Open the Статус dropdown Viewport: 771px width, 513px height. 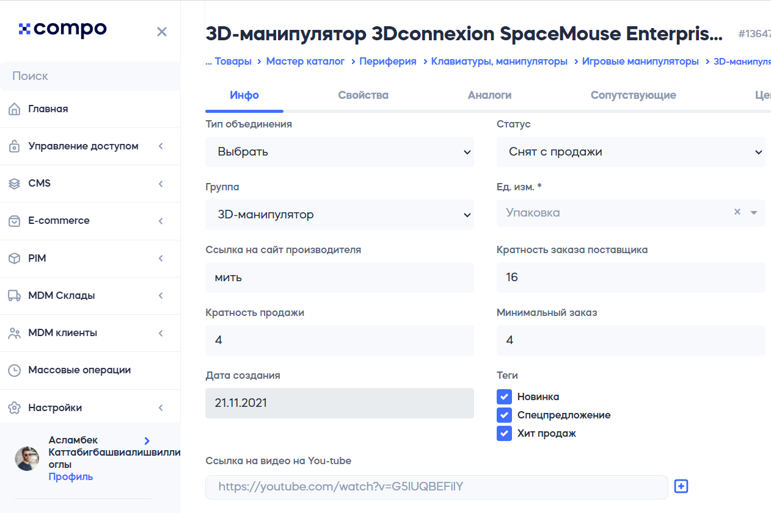click(x=631, y=152)
